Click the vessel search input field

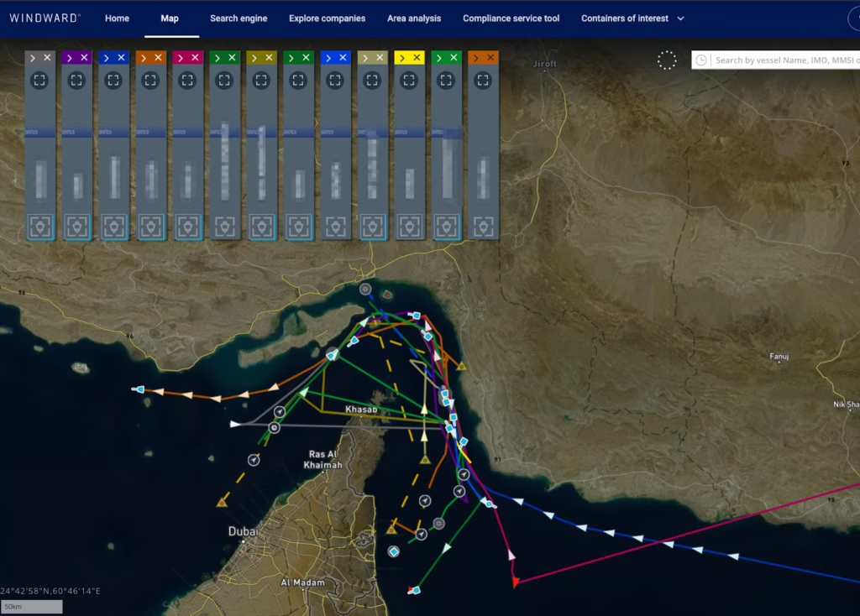[x=785, y=60]
